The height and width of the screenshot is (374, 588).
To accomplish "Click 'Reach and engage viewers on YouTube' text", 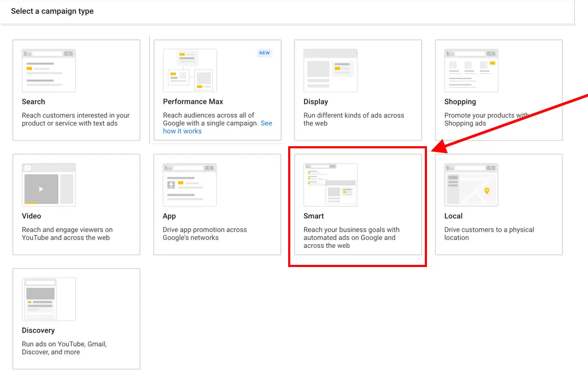I will (67, 234).
